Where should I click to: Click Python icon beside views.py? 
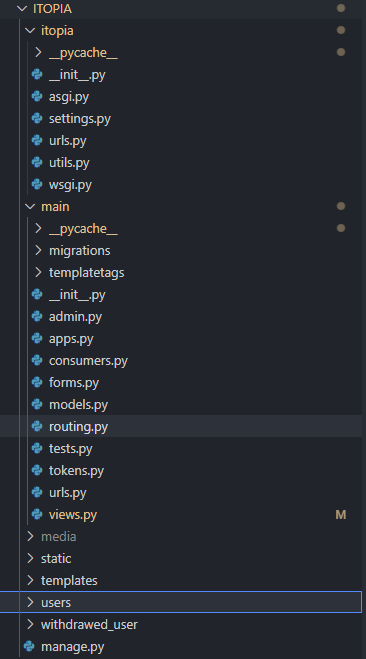[x=37, y=514]
